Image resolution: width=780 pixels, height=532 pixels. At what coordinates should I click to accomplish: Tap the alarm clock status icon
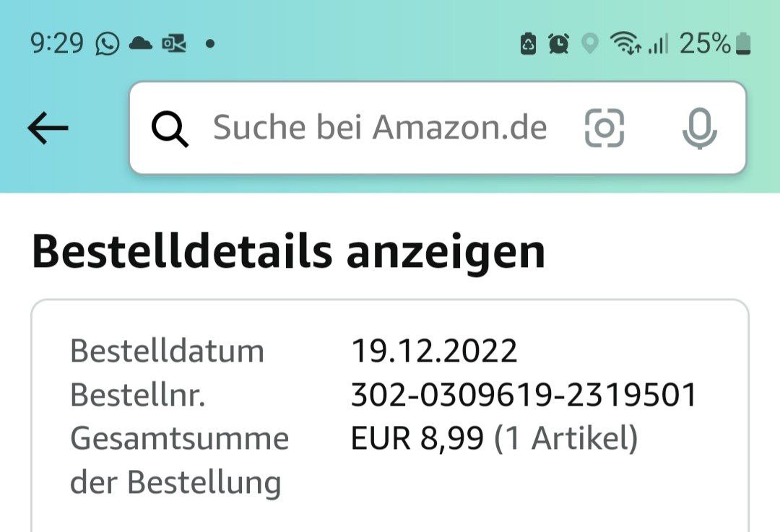(x=558, y=44)
